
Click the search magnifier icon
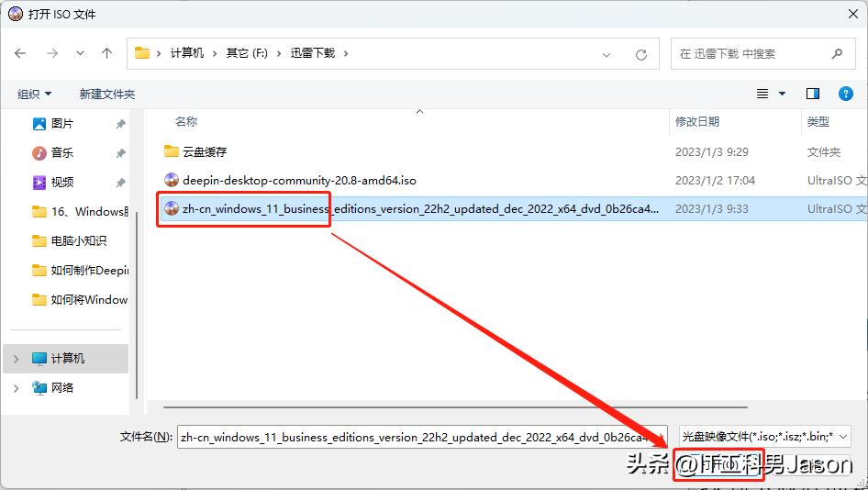pyautogui.click(x=837, y=54)
